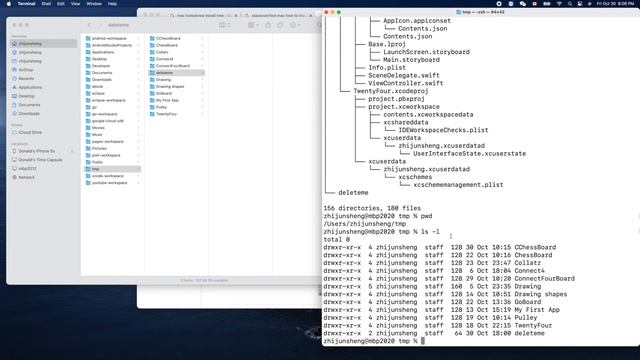
Task: Expand the GoBoard folder chevron
Action: pyautogui.click(x=202, y=93)
